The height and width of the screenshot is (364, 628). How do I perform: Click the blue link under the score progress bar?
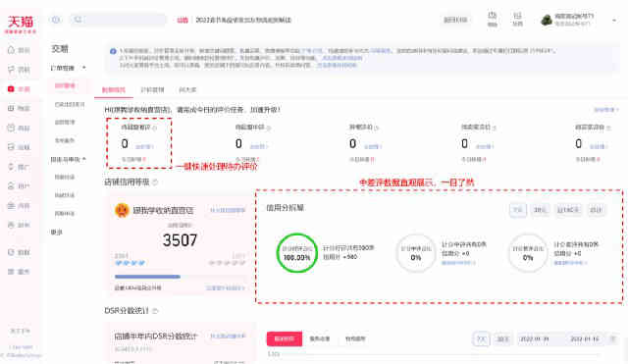[225, 287]
